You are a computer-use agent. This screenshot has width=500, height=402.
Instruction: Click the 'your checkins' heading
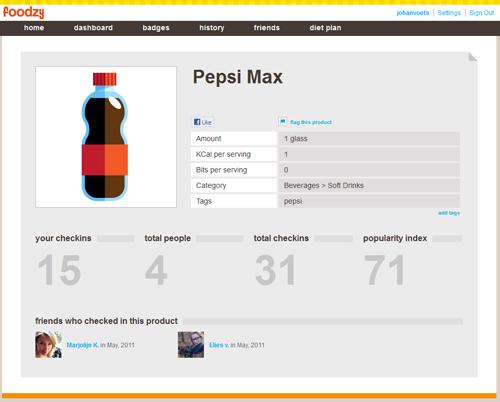click(x=63, y=238)
